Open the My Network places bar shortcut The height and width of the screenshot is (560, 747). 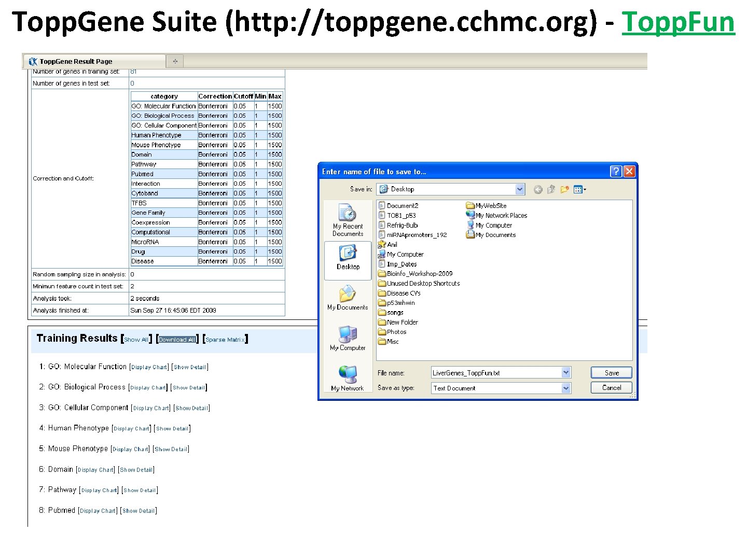coord(348,379)
